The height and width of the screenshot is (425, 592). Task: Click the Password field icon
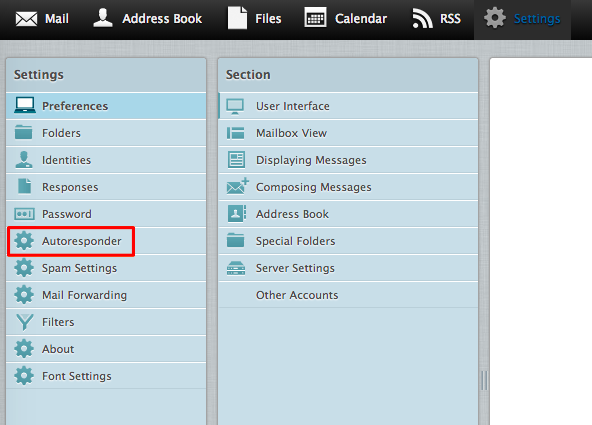pyautogui.click(x=24, y=214)
